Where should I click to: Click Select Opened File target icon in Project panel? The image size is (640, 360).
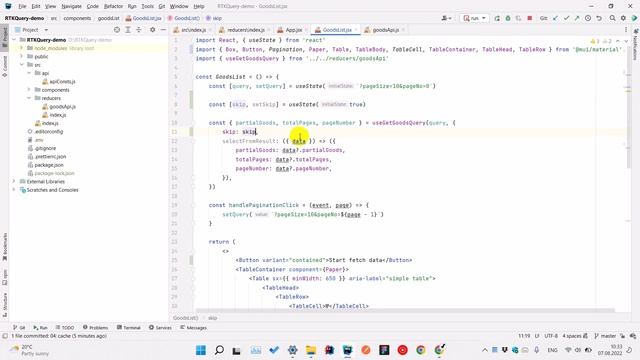point(117,30)
